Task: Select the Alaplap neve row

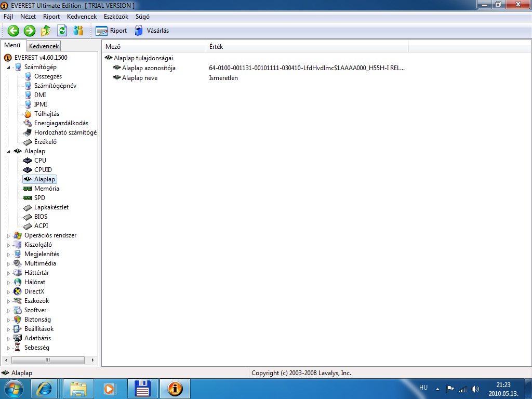Action: [x=140, y=78]
